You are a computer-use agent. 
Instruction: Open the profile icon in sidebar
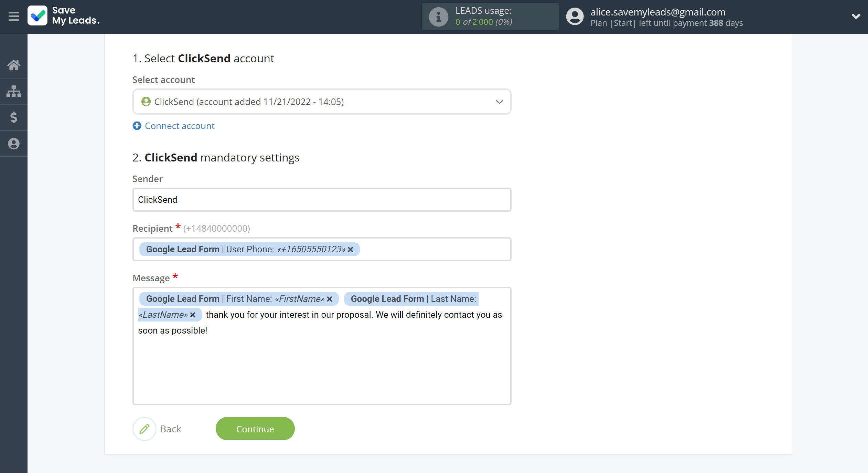pos(14,144)
